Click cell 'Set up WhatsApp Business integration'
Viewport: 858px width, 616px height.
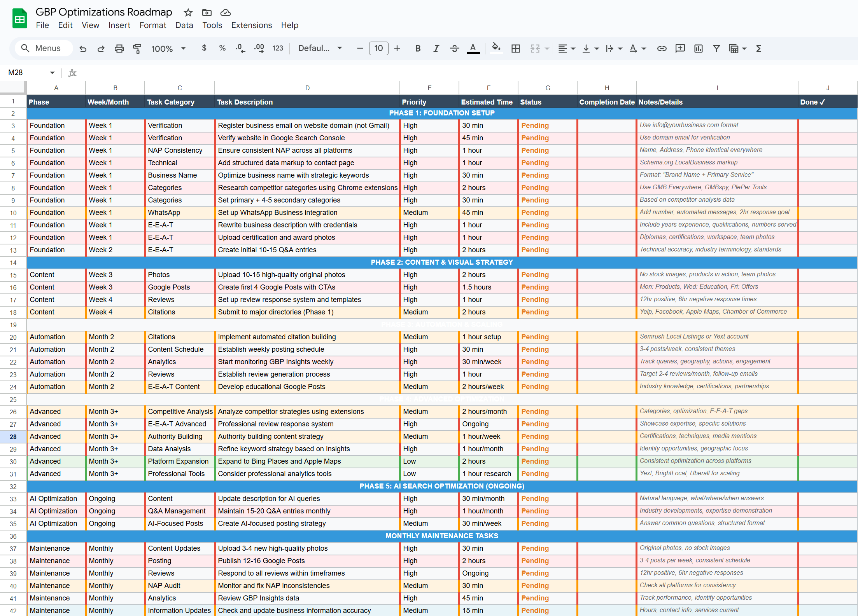(307, 213)
